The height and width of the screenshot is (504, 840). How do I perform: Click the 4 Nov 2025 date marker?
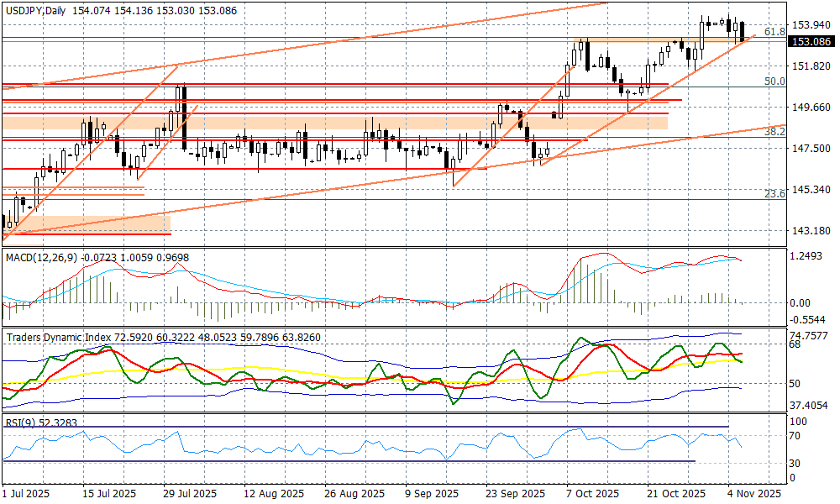753,493
